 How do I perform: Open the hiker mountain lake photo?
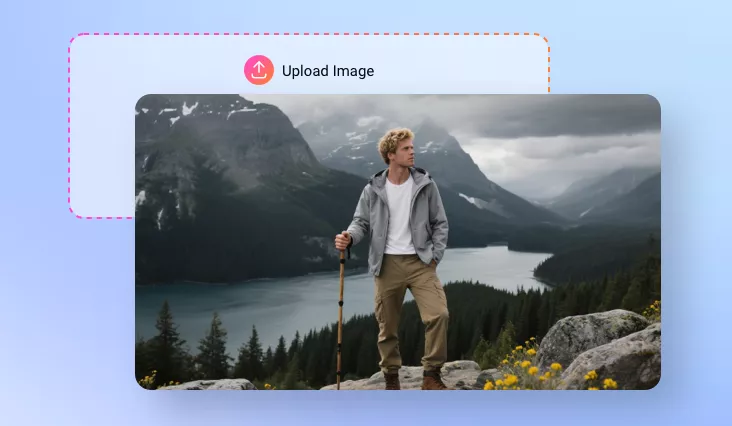coord(398,242)
